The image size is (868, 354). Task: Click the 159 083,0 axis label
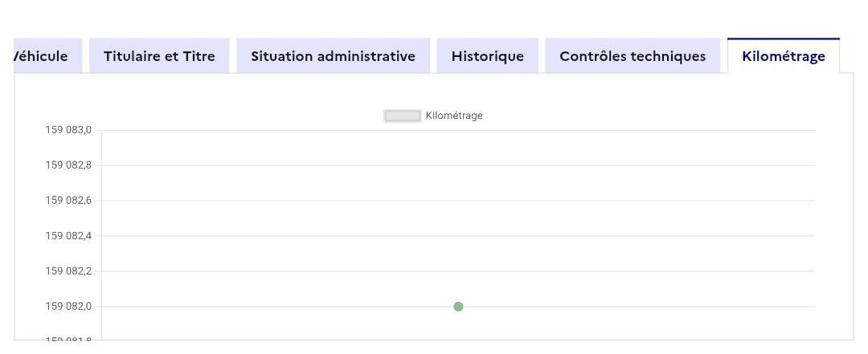tap(68, 130)
